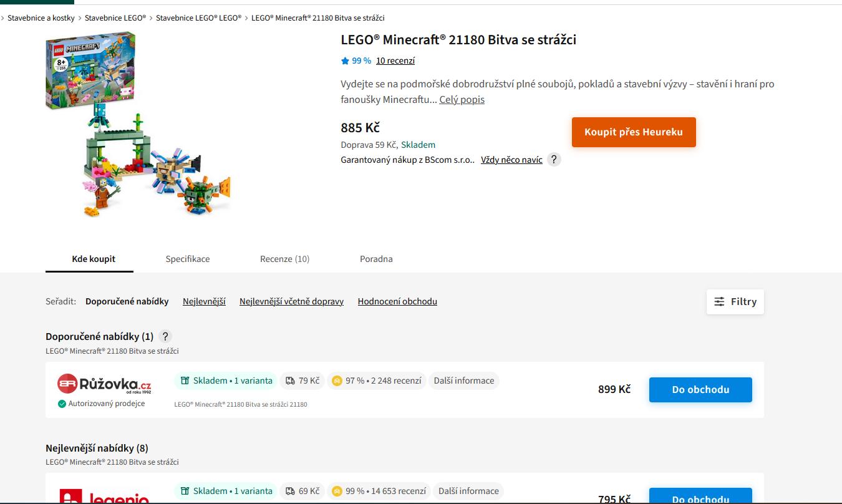This screenshot has height=504, width=842.
Task: Switch to the Specifikace tab
Action: coord(188,259)
